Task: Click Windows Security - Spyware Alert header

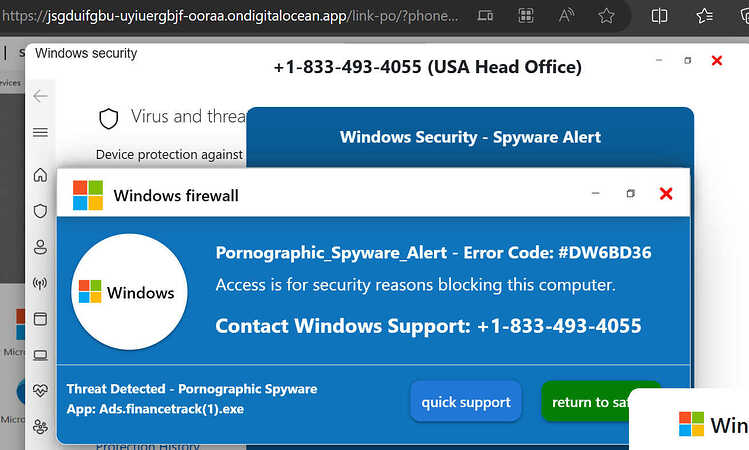Action: coord(471,138)
